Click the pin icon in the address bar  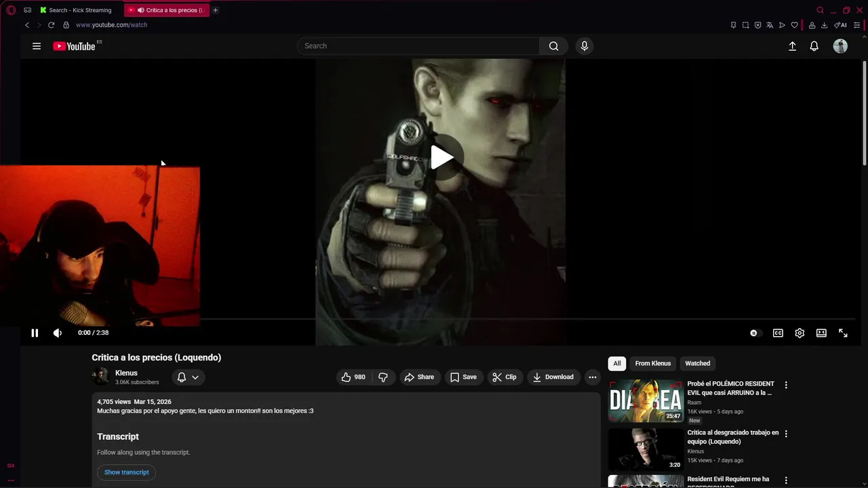[x=733, y=25]
